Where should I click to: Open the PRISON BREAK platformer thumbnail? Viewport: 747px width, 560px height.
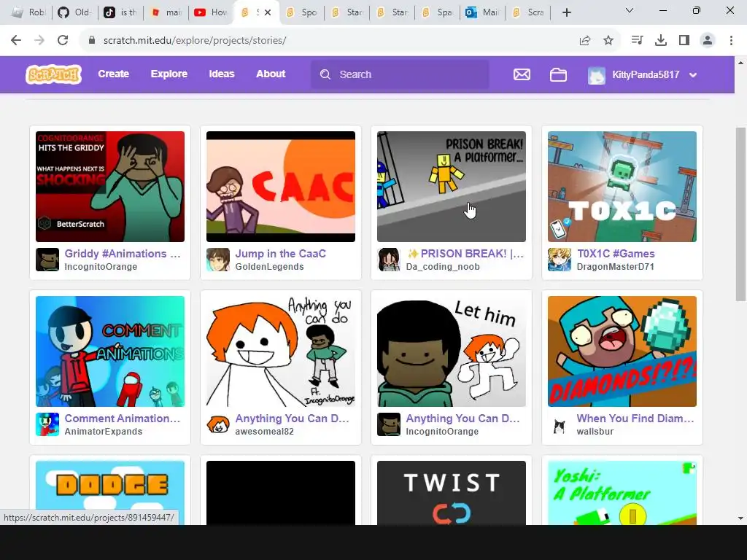click(x=451, y=187)
